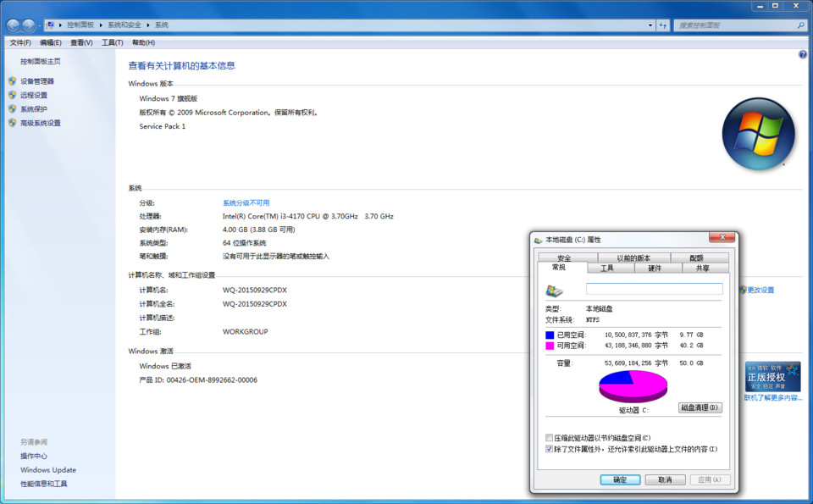Expand the recent pages dropdown beside Forward

pos(40,25)
